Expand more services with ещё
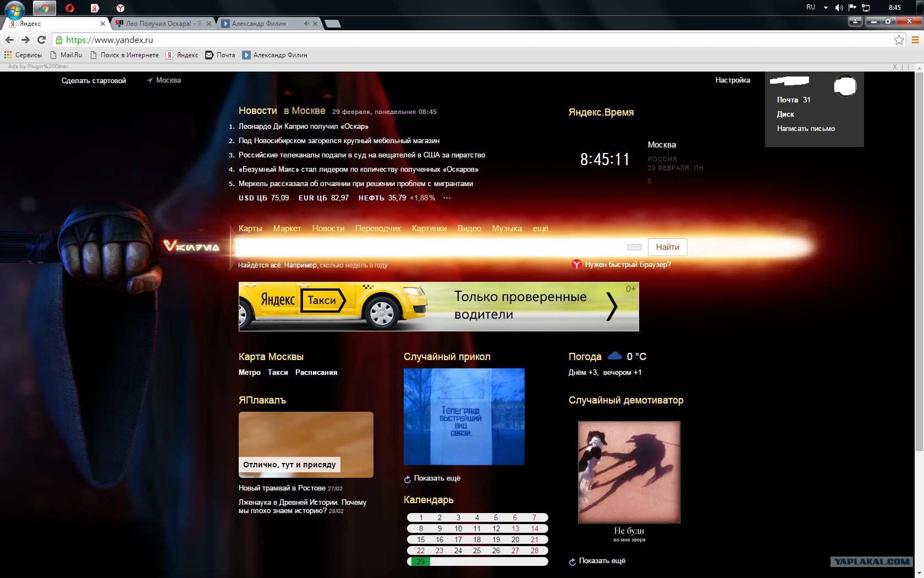The image size is (924, 578). (x=541, y=228)
